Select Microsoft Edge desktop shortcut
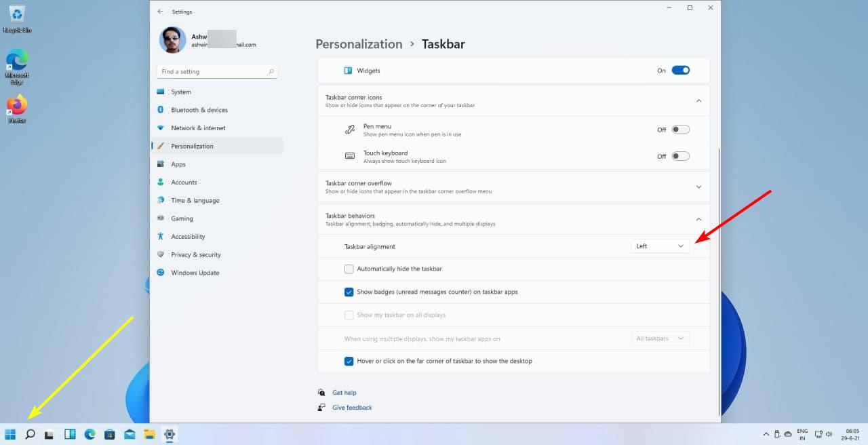The width and height of the screenshot is (868, 445). (17, 66)
